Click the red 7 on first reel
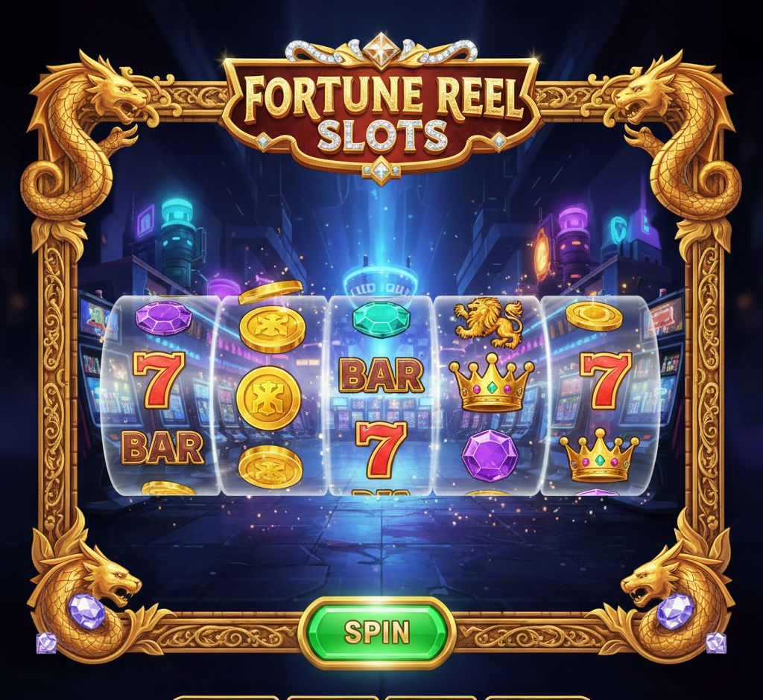This screenshot has width=763, height=700. [159, 380]
